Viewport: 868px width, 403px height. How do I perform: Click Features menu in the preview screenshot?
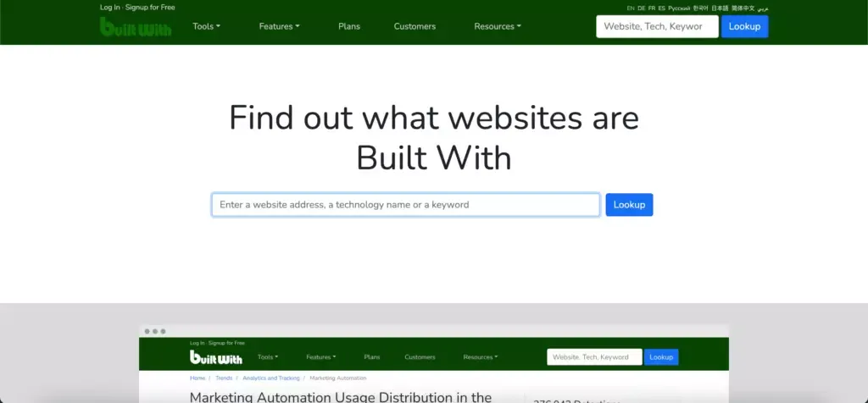pyautogui.click(x=321, y=357)
